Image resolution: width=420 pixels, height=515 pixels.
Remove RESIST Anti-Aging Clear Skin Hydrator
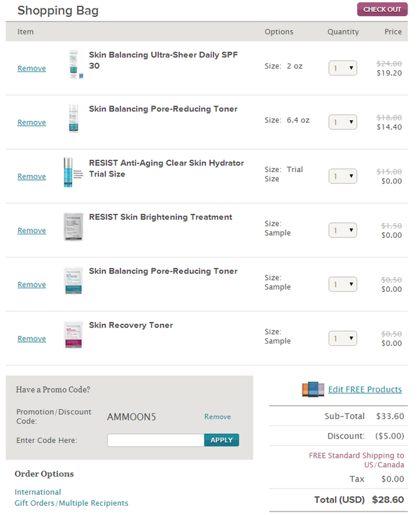point(31,176)
